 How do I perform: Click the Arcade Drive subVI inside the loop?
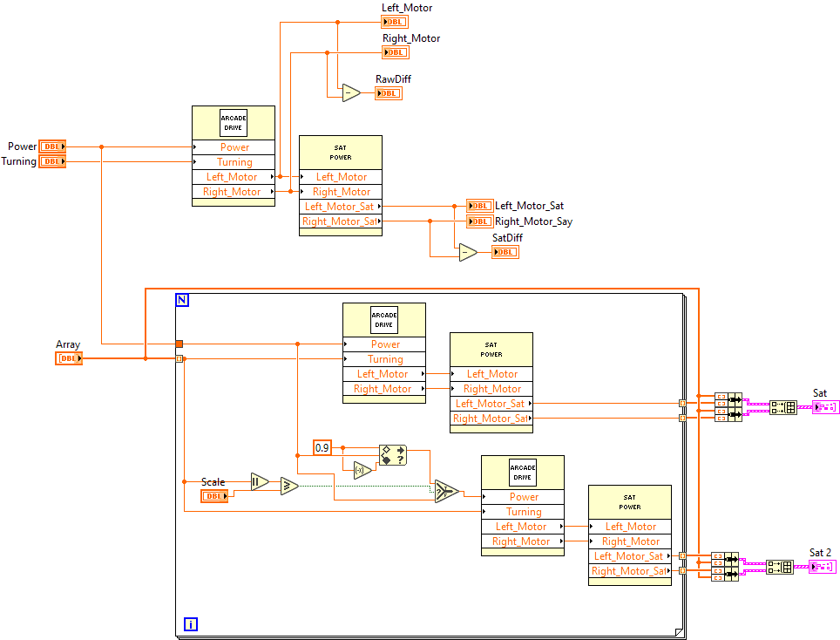383,318
